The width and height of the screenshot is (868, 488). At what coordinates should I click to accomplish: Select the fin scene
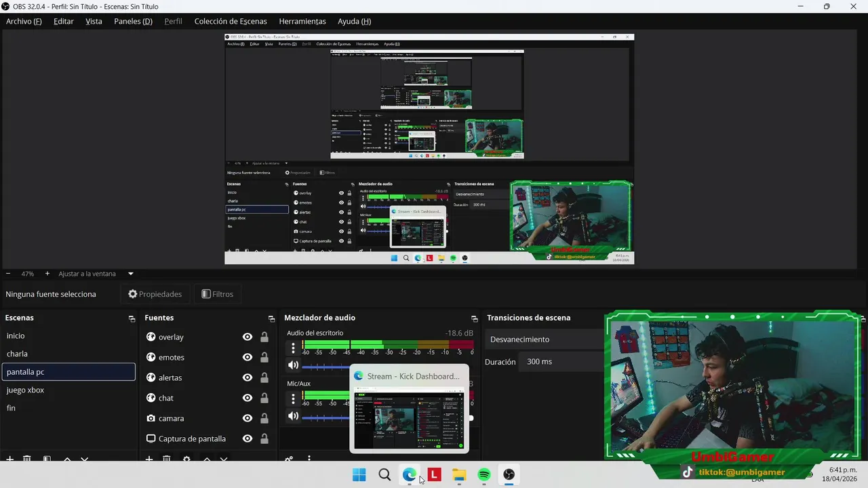[x=68, y=408]
